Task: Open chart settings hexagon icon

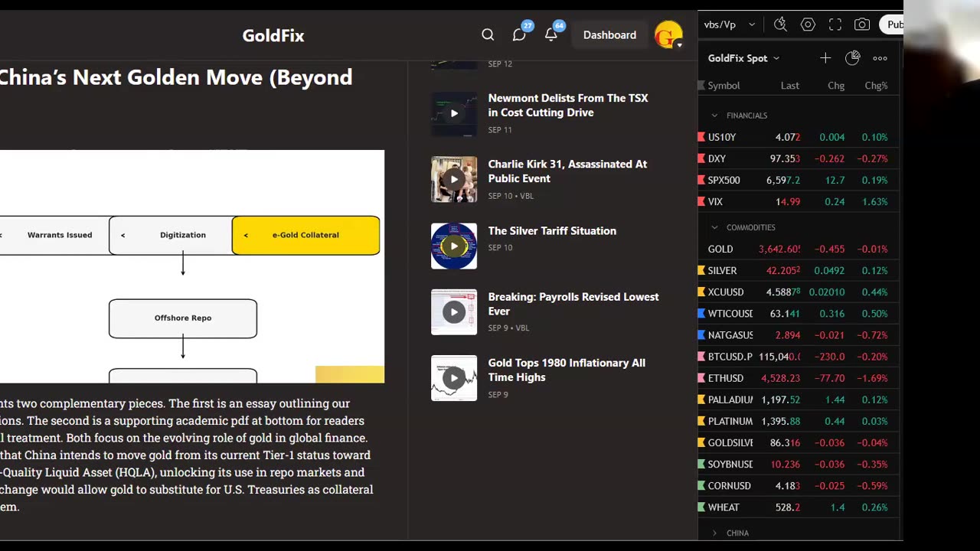Action: coord(808,24)
